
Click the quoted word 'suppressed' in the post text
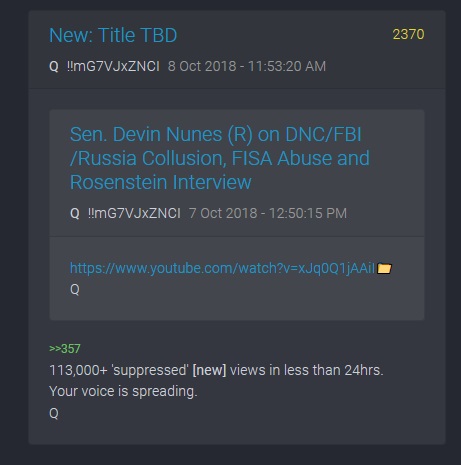click(150, 370)
